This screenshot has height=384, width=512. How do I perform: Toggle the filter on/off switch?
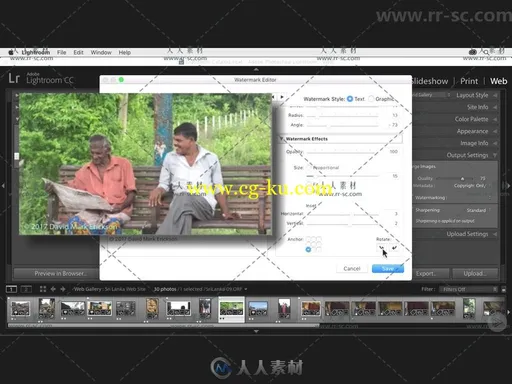[x=504, y=289]
